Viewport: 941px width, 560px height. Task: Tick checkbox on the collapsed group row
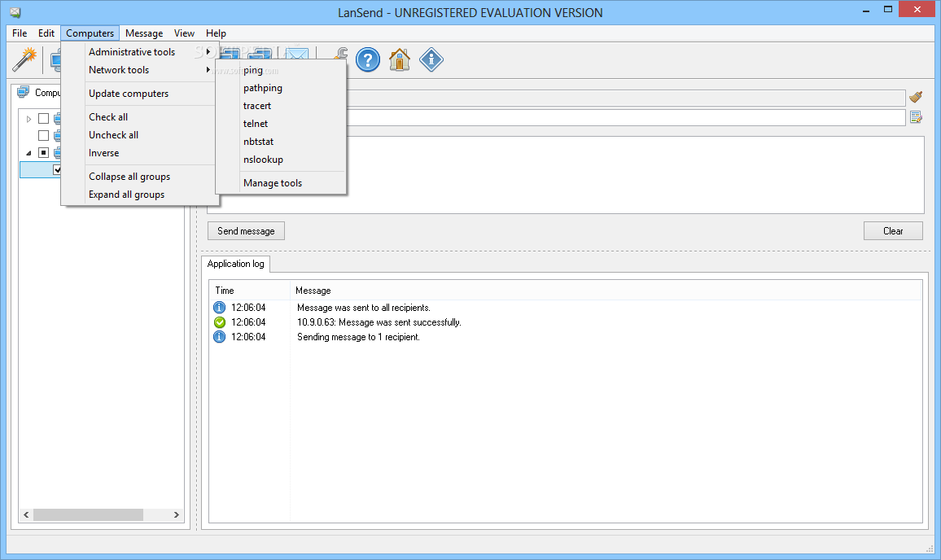[43, 118]
